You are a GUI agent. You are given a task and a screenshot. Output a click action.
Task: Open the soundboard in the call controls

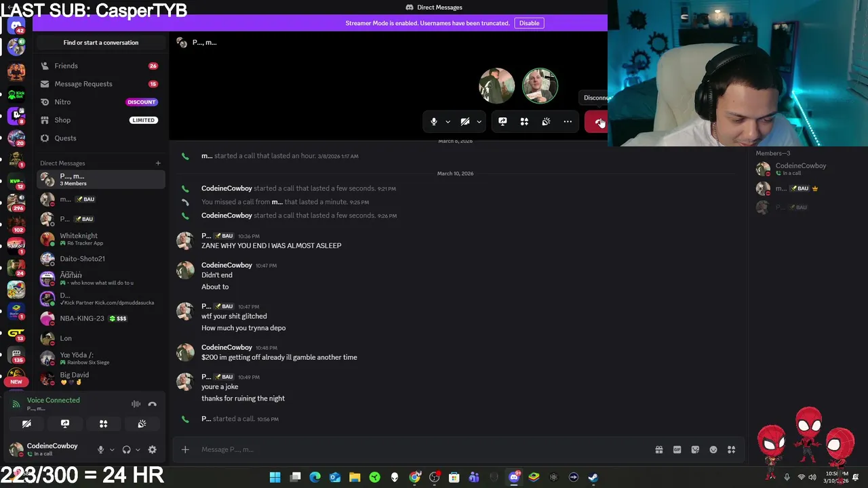click(546, 122)
